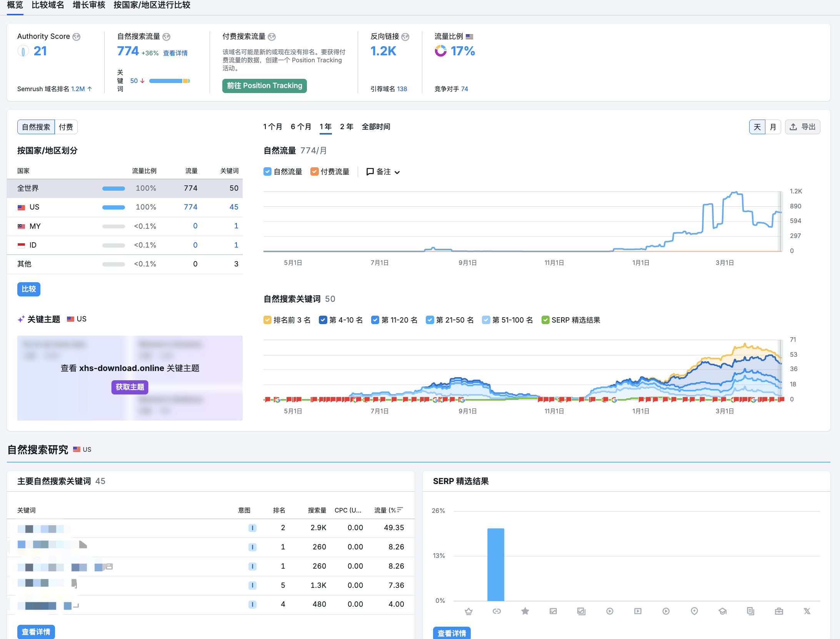The image size is (840, 639).
Task: Toggle the 排名前 3 名 checkbox
Action: tap(267, 320)
